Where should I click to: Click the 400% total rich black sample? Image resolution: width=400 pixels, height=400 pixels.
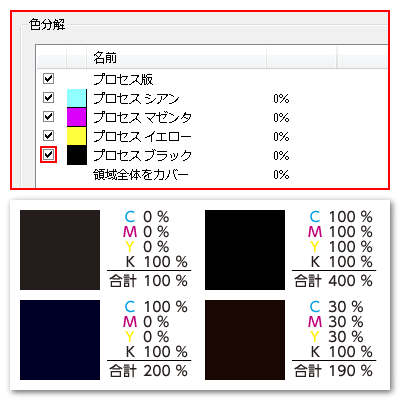[245, 250]
